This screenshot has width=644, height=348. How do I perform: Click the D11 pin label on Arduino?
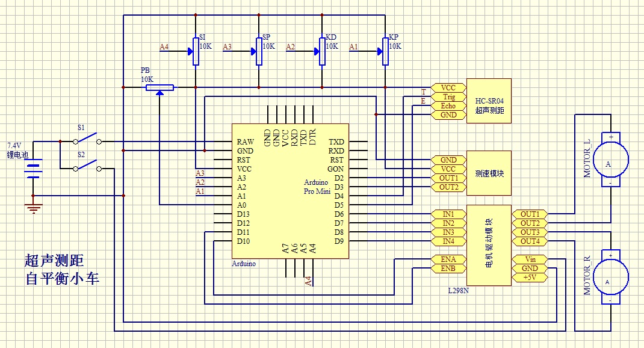pos(243,232)
